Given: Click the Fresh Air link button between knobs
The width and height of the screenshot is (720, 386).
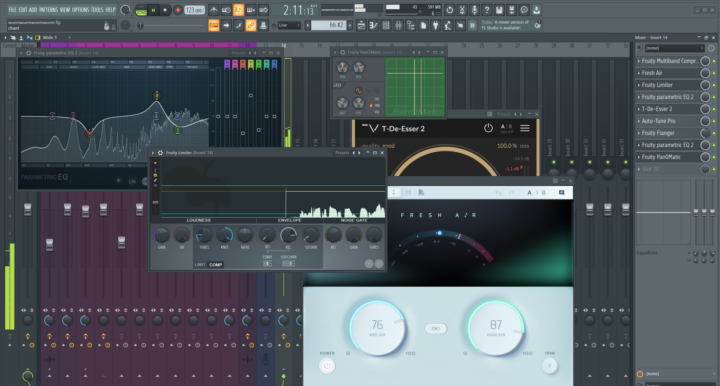Looking at the screenshot, I should [436, 328].
